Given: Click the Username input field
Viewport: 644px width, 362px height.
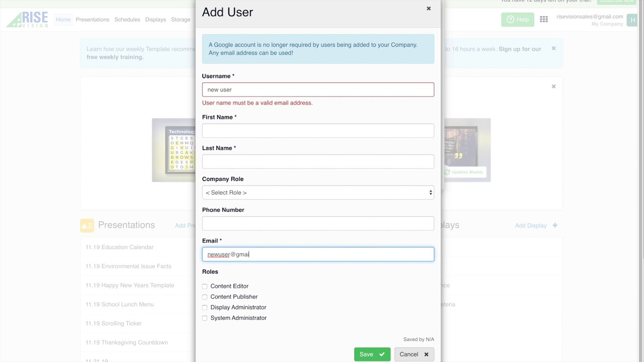Looking at the screenshot, I should click(x=318, y=89).
